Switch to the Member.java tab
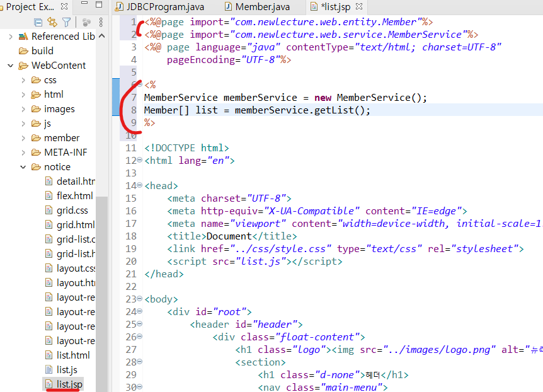The width and height of the screenshot is (543, 392). [262, 6]
